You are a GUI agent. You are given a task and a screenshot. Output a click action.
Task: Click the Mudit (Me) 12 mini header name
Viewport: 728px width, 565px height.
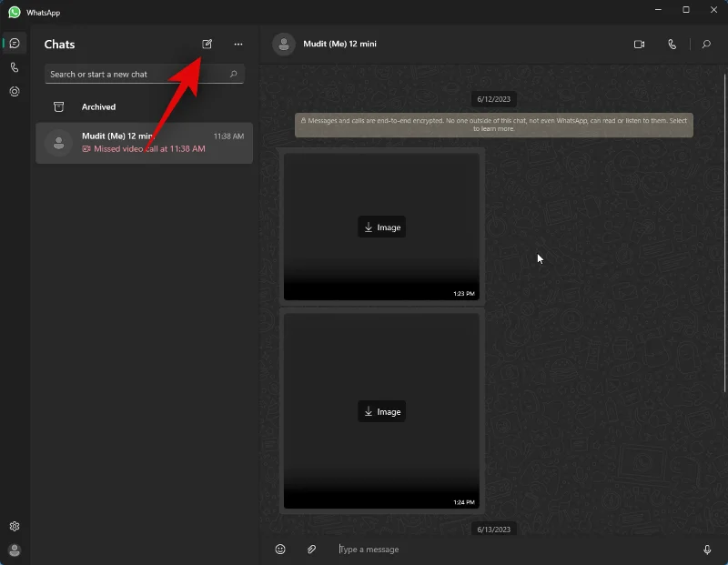click(339, 44)
